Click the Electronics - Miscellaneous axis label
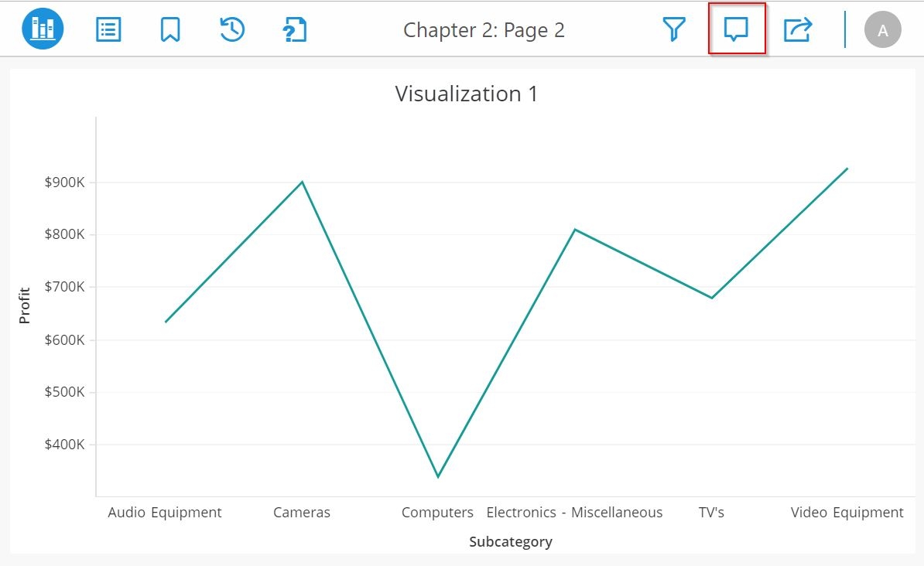The height and width of the screenshot is (566, 924). click(574, 512)
